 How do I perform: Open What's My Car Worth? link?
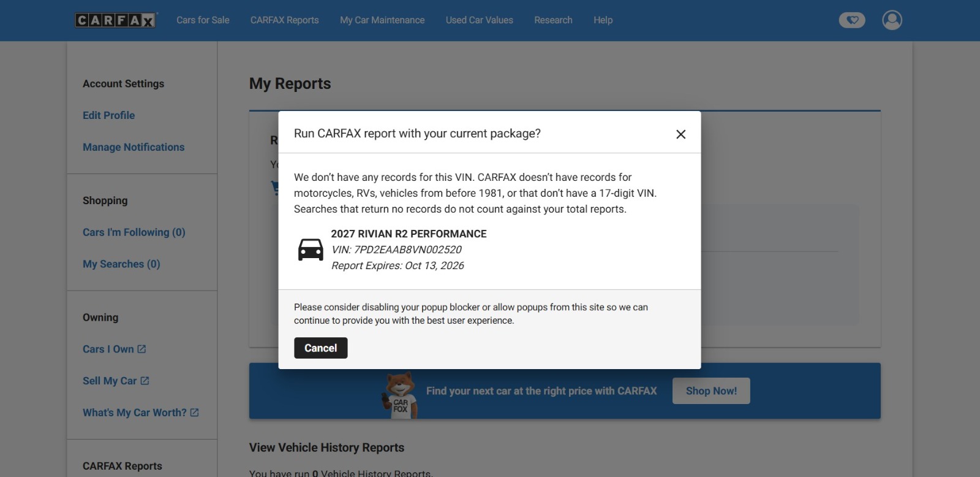tap(135, 413)
